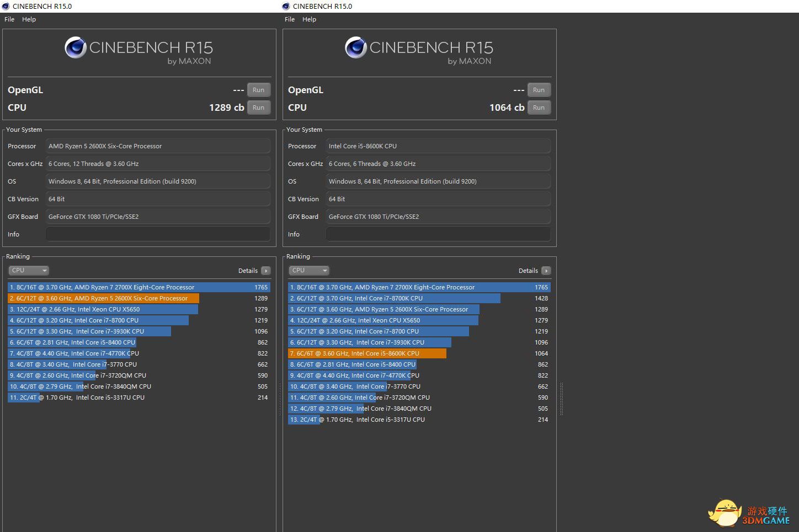Open File menu in right Cinebench window
799x532 pixels.
coord(290,19)
